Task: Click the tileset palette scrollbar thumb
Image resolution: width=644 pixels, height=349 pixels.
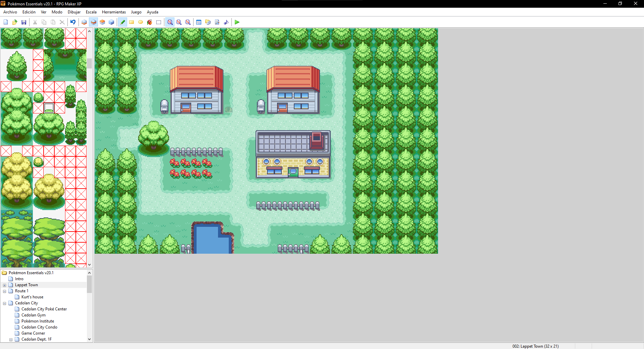Action: tap(90, 63)
